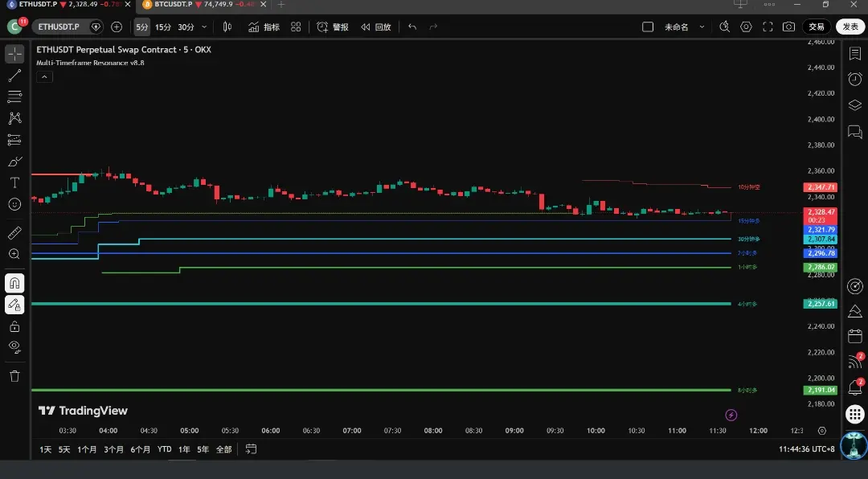Image resolution: width=868 pixels, height=479 pixels.
Task: Click the purple lightning bolt icon
Action: coord(731,415)
